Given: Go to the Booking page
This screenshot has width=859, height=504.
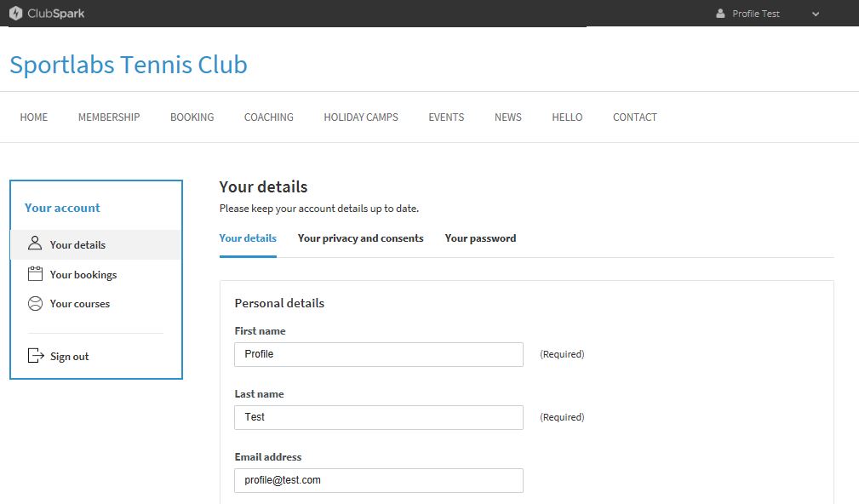Looking at the screenshot, I should click(192, 117).
